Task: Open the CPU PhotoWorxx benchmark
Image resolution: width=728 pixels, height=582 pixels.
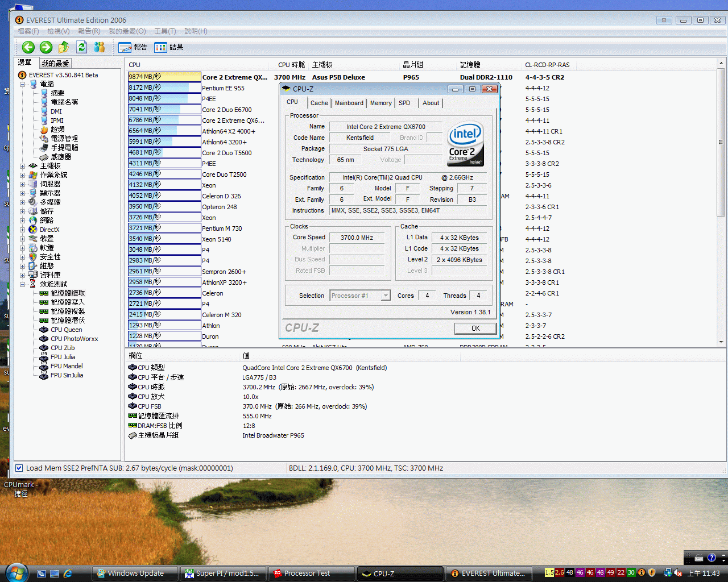Action: [x=69, y=339]
